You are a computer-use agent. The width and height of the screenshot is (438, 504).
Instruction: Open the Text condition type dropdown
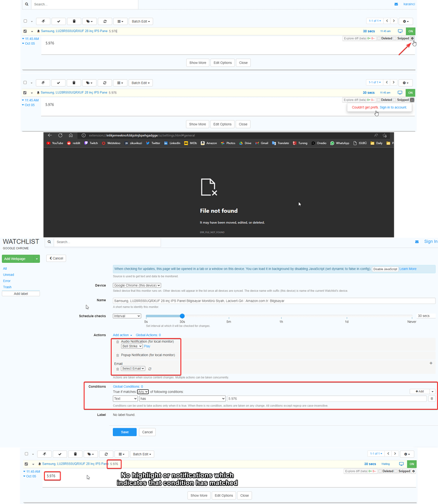(x=125, y=399)
